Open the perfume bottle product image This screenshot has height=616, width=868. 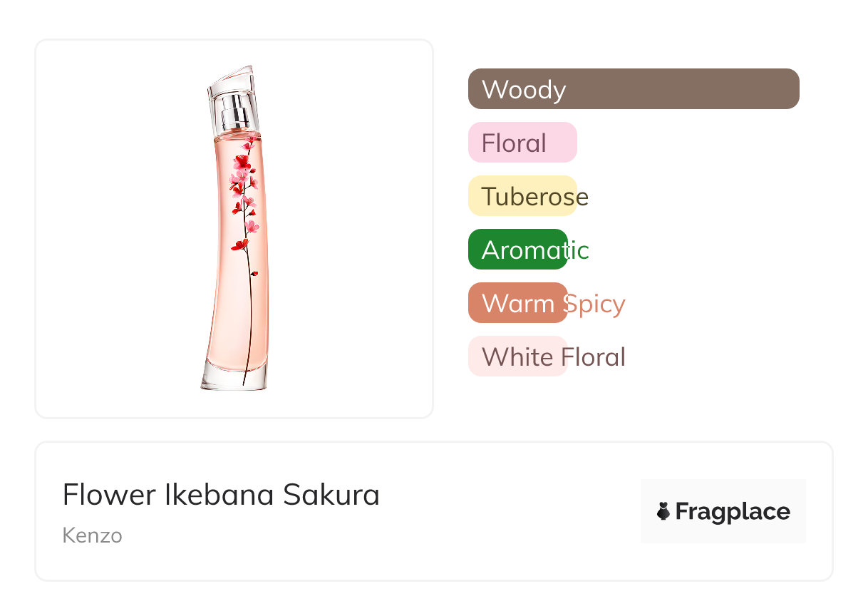(234, 228)
